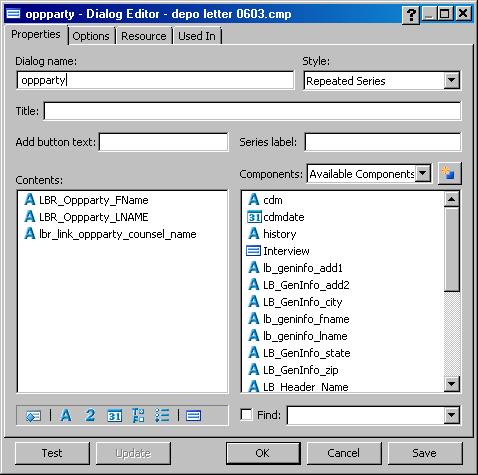This screenshot has height=475, width=478.
Task: Select LBR_Oppparty_FName text in Contents
Action: [x=94, y=200]
